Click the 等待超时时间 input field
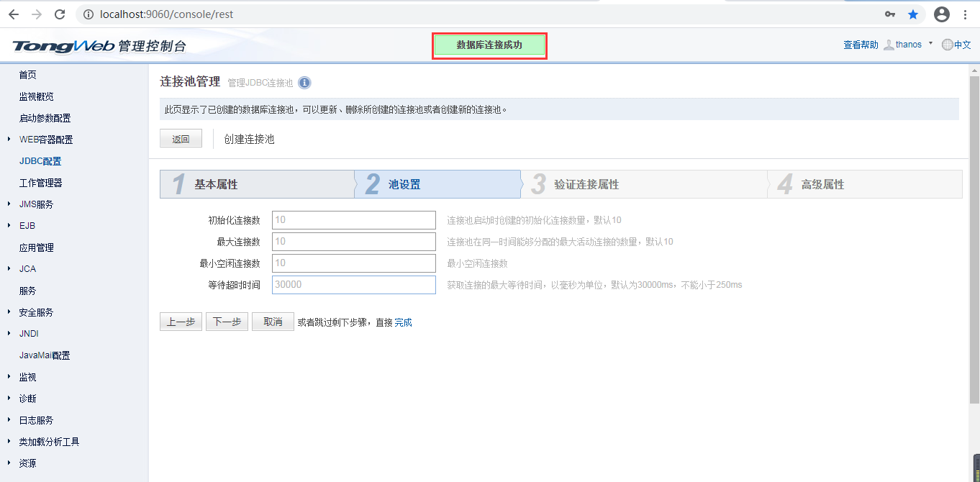980x482 pixels. [354, 285]
